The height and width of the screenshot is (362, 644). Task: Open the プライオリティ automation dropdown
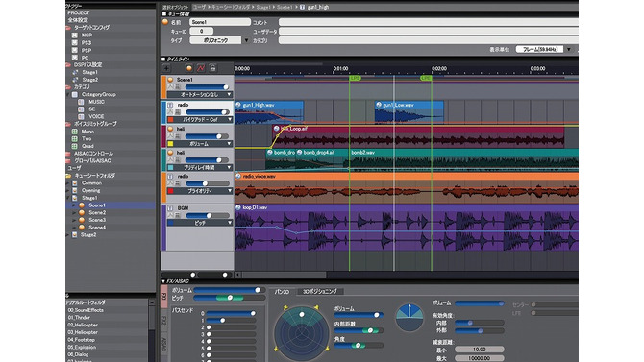pos(200,191)
